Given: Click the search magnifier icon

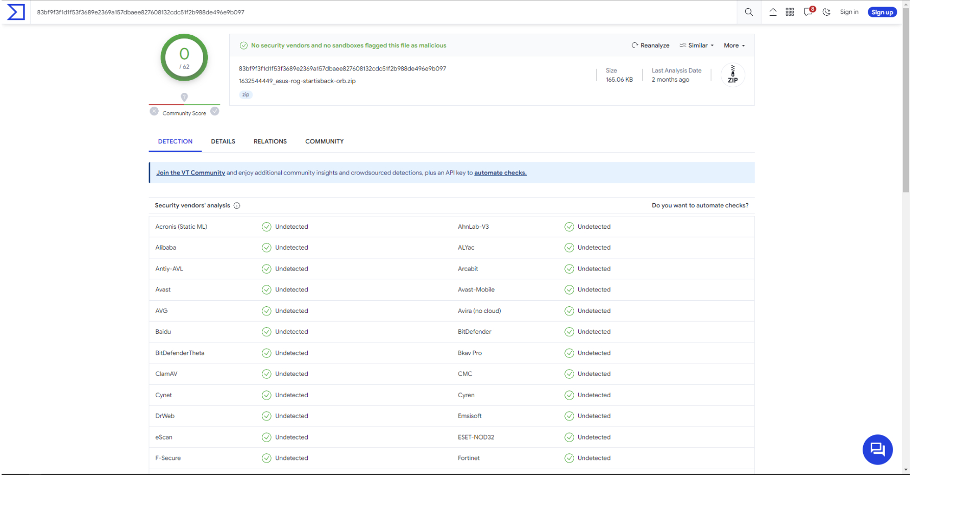Looking at the screenshot, I should coord(749,12).
